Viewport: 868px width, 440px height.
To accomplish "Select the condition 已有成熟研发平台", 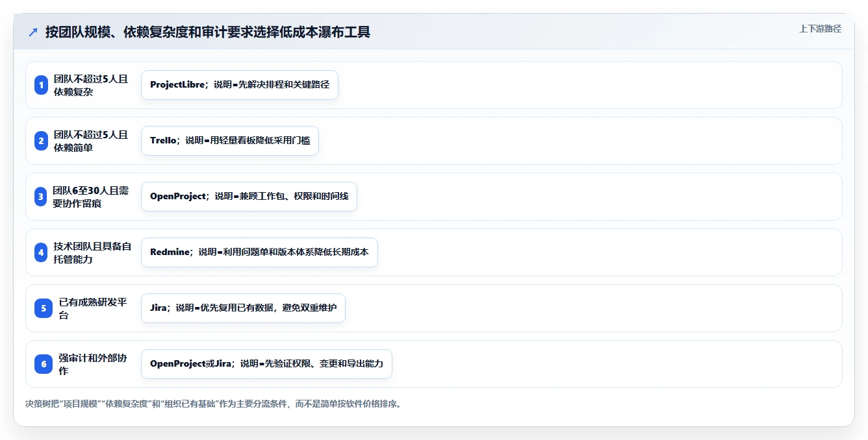I will [93, 308].
